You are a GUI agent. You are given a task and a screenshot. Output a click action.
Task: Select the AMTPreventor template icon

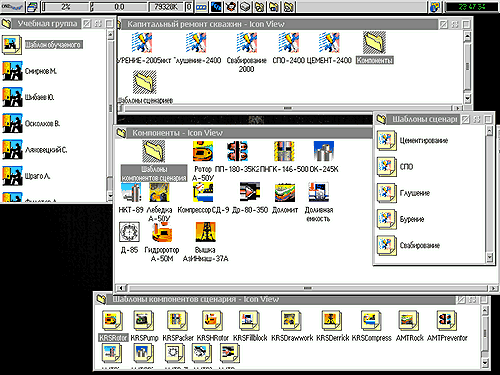click(x=447, y=321)
